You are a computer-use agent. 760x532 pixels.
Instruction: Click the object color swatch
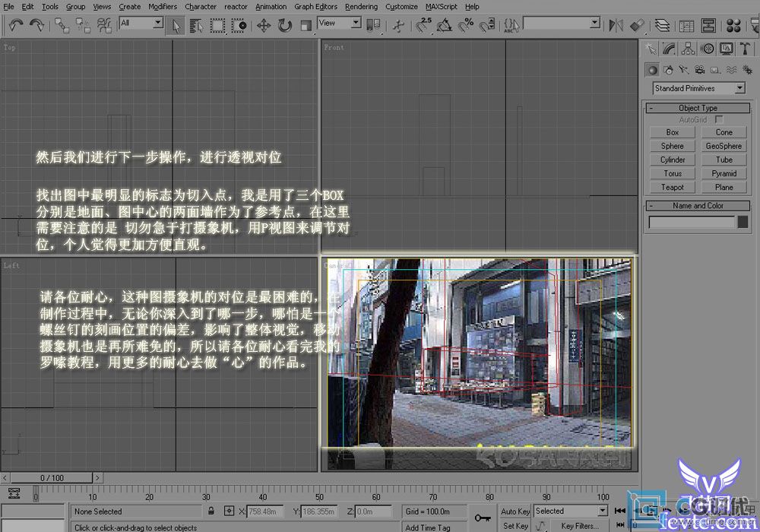click(743, 222)
